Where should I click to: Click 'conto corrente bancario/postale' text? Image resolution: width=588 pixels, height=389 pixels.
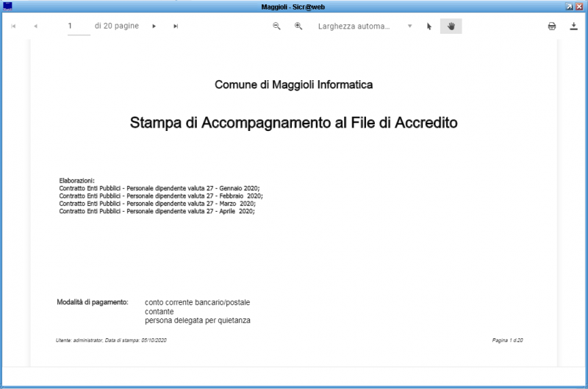tap(197, 302)
